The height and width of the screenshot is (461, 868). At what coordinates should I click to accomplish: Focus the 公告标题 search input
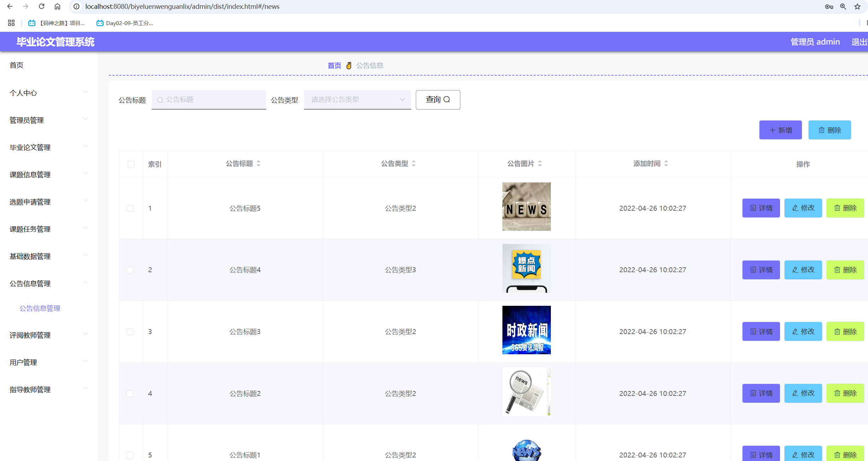click(x=209, y=100)
